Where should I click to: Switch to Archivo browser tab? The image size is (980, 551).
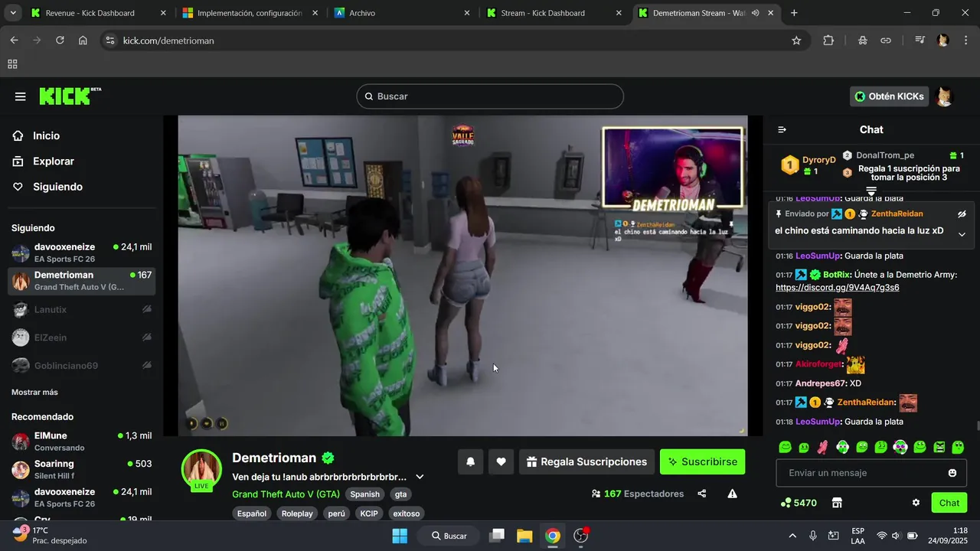coord(402,13)
